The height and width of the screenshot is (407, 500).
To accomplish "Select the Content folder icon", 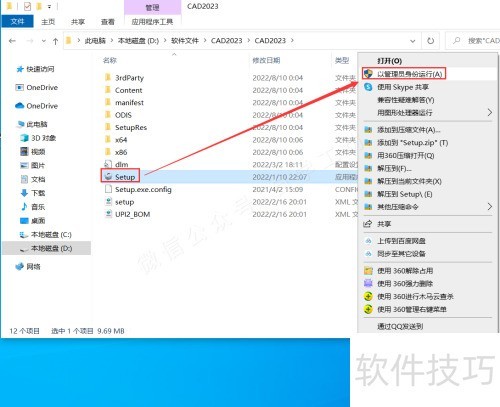I will [x=108, y=90].
